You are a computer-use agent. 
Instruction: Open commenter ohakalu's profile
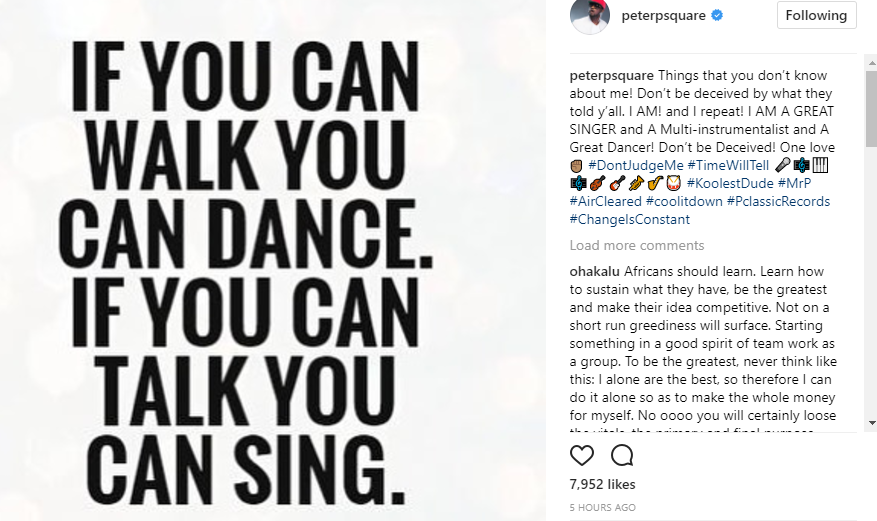(x=594, y=271)
